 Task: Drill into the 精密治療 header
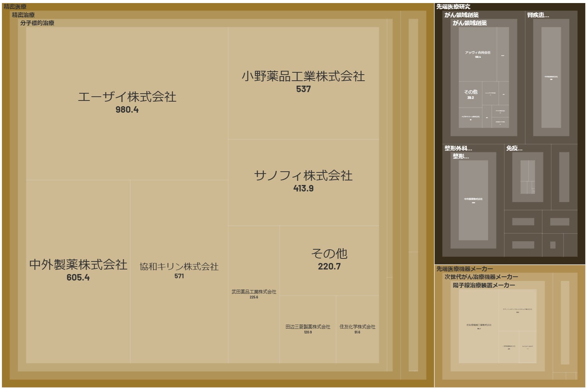23,15
